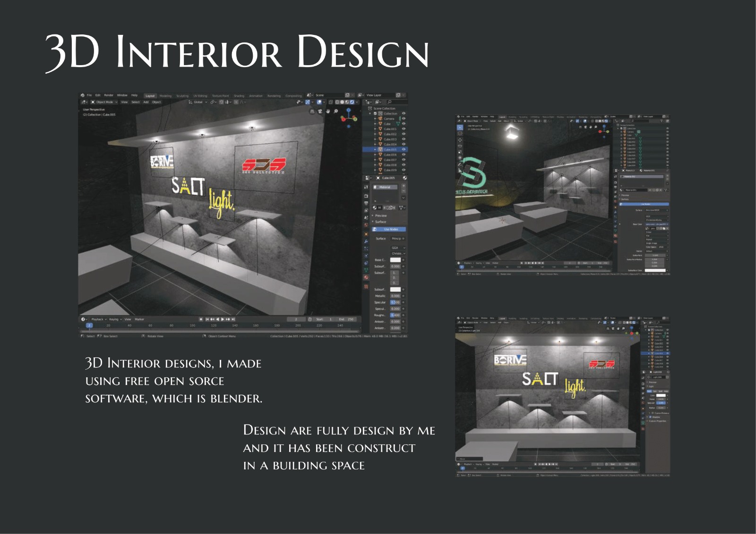Select Cube.007 in the largest window's outliner
This screenshot has height=534, width=756.
coord(390,160)
